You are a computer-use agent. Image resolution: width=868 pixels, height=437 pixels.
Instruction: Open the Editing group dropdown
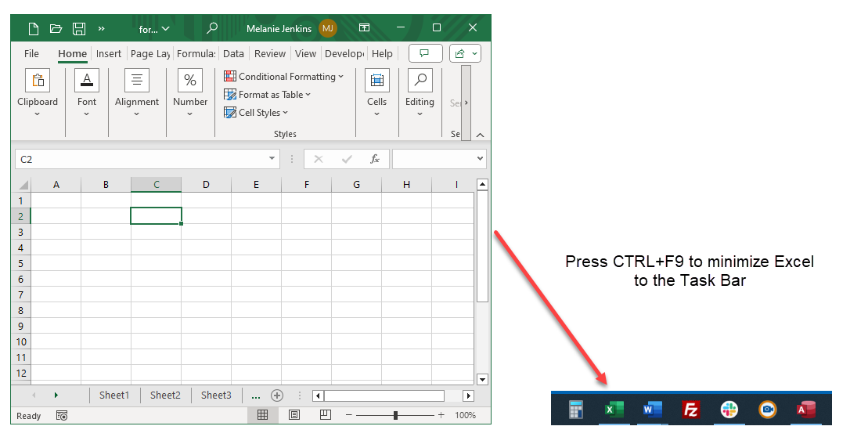(420, 93)
